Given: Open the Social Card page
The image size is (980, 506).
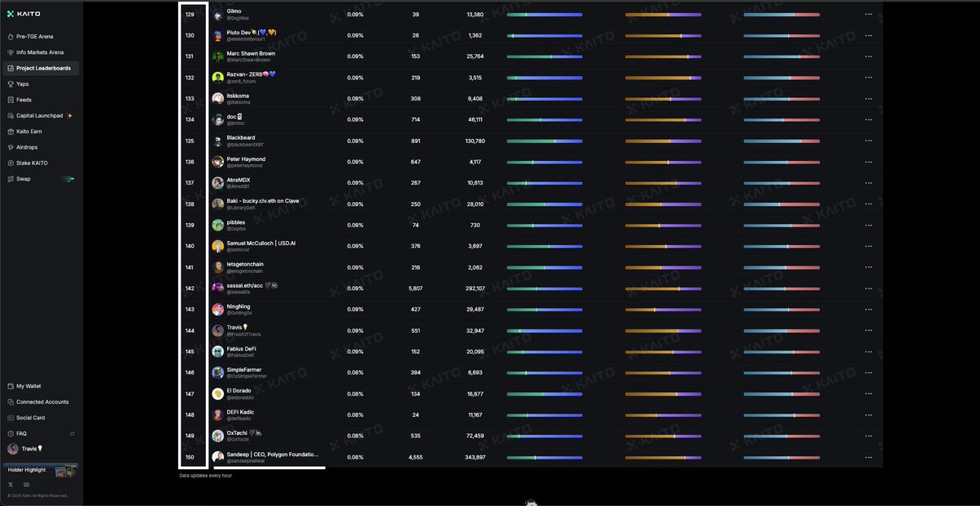Looking at the screenshot, I should click(30, 418).
